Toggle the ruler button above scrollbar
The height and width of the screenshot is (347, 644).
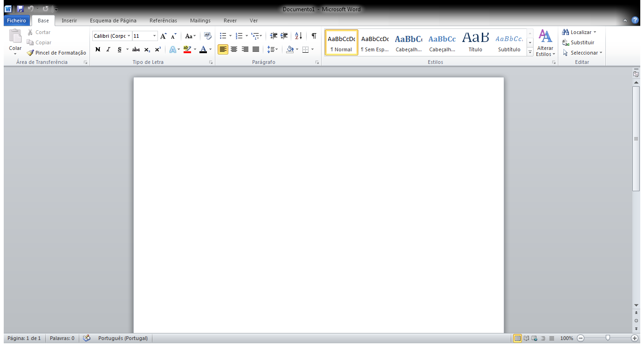click(636, 74)
